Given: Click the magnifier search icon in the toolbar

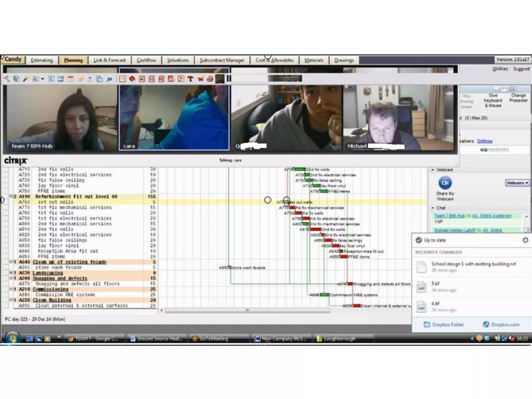Looking at the screenshot, I should point(109,79).
